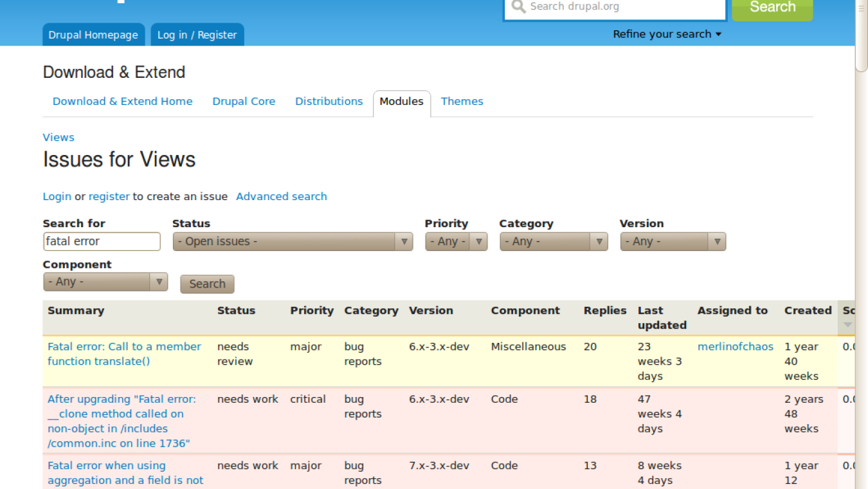Open the Priority dropdown
The image size is (868, 489).
point(457,241)
